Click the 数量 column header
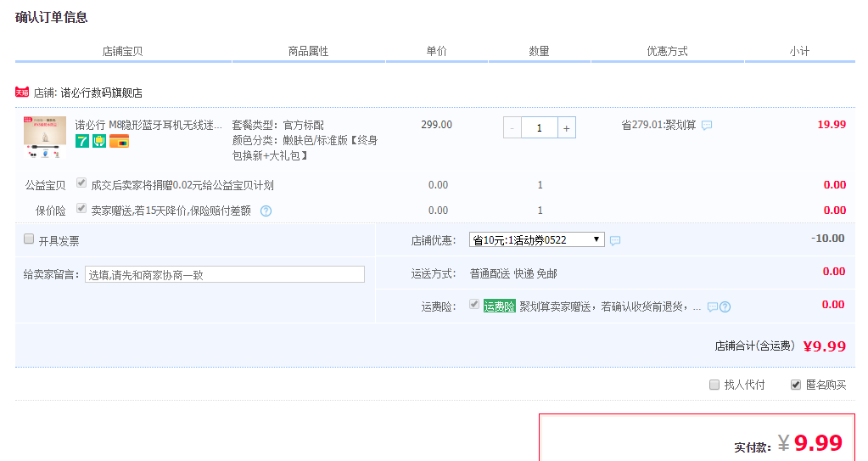This screenshot has width=868, height=461. tap(539, 52)
